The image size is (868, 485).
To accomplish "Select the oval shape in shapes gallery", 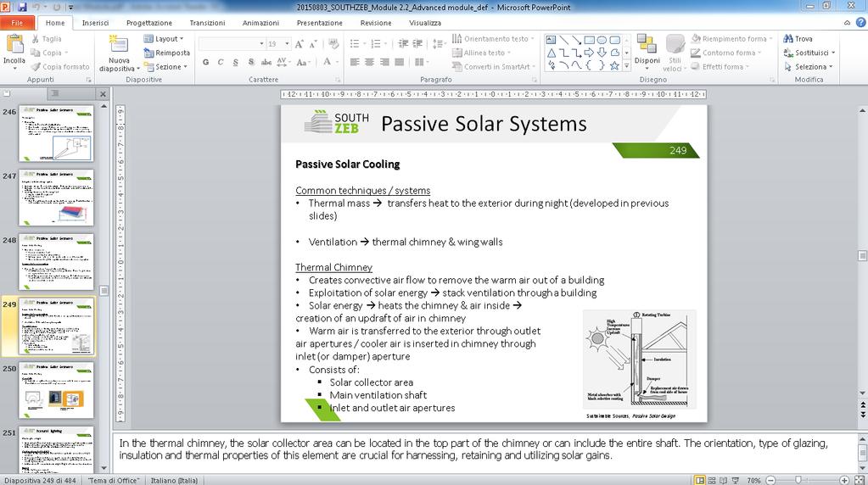I will [602, 40].
